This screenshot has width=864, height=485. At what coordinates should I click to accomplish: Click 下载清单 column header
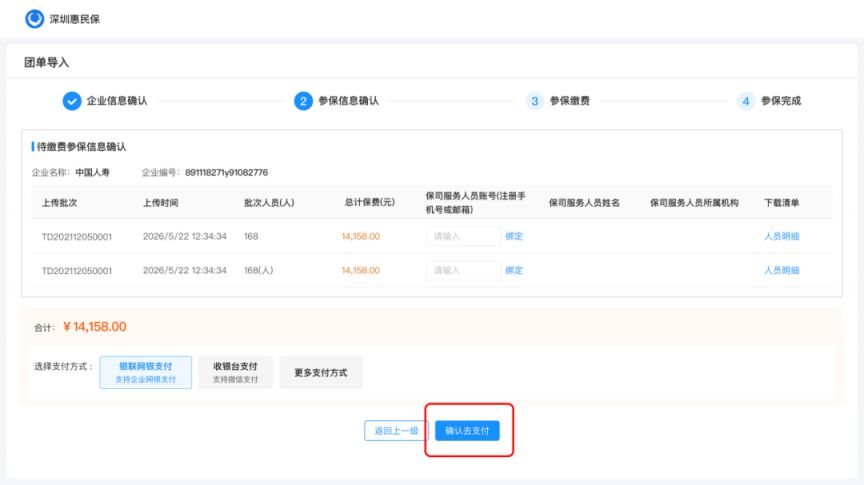(781, 203)
